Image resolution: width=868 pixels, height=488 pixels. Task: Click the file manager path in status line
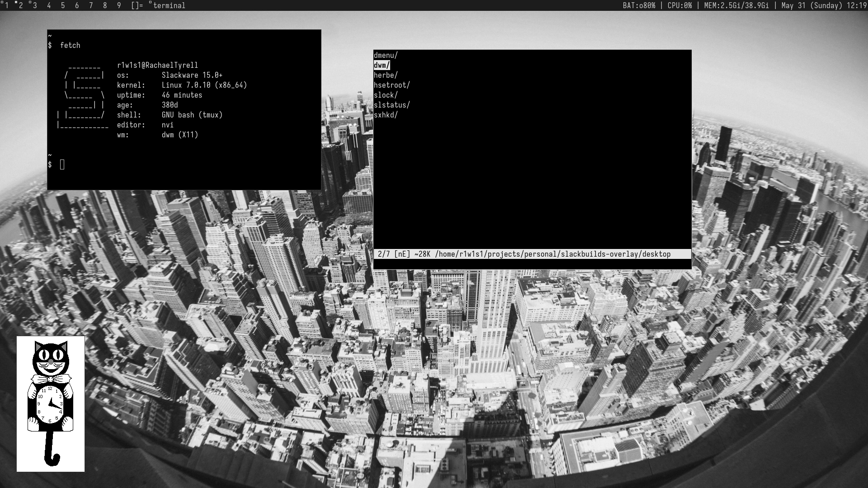coord(552,254)
